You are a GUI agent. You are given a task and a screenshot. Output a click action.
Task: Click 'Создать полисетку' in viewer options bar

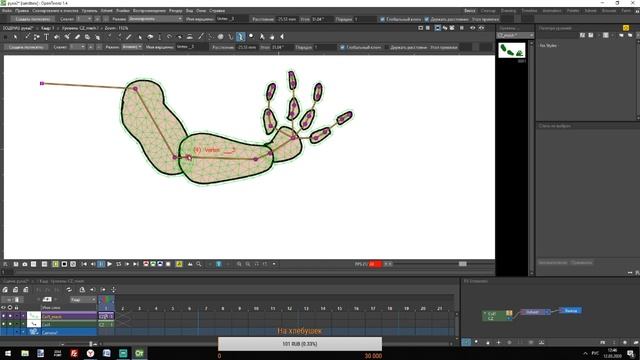26,47
